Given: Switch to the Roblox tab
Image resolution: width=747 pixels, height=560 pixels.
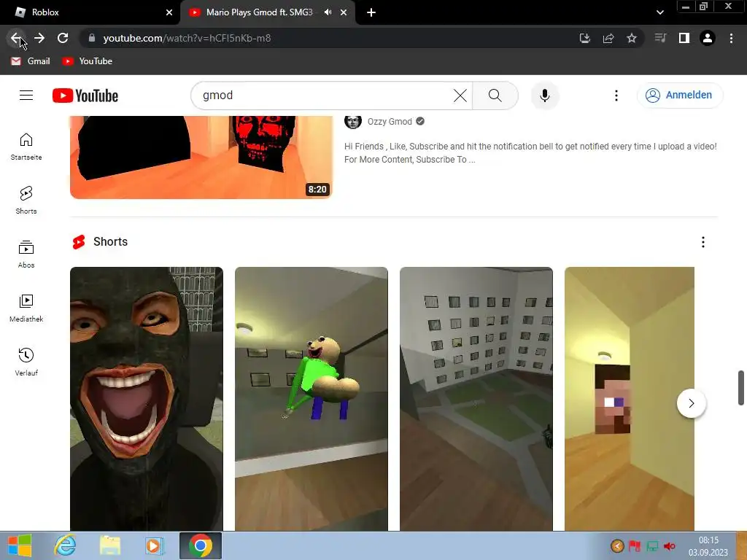Looking at the screenshot, I should [89, 12].
